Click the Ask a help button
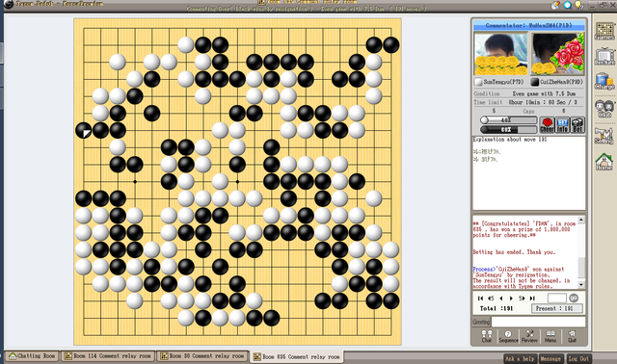Image resolution: width=617 pixels, height=364 pixels. (x=520, y=358)
